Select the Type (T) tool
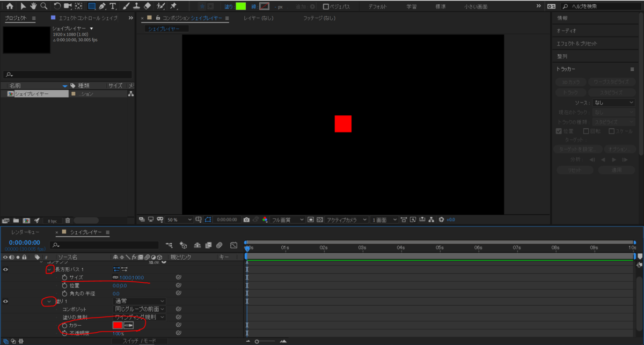644x345 pixels. (113, 6)
